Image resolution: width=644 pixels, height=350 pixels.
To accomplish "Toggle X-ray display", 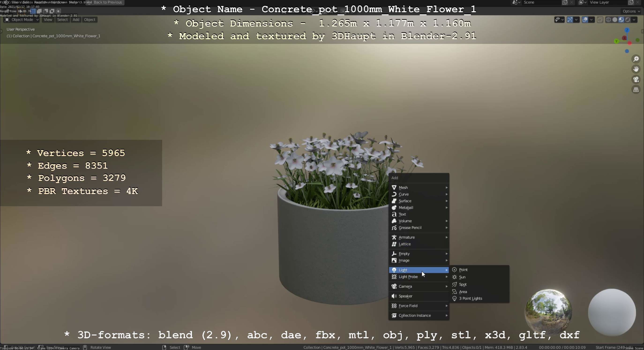I will point(600,20).
